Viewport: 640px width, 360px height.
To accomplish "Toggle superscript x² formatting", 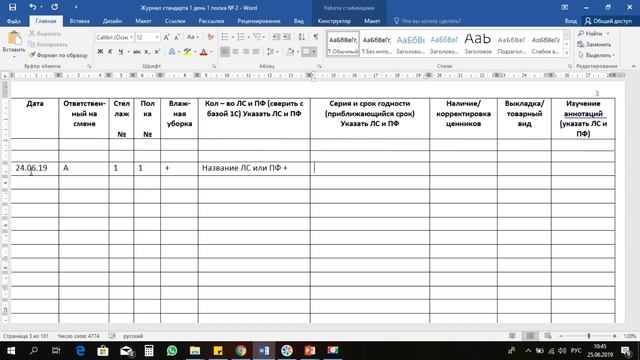I will [x=157, y=51].
